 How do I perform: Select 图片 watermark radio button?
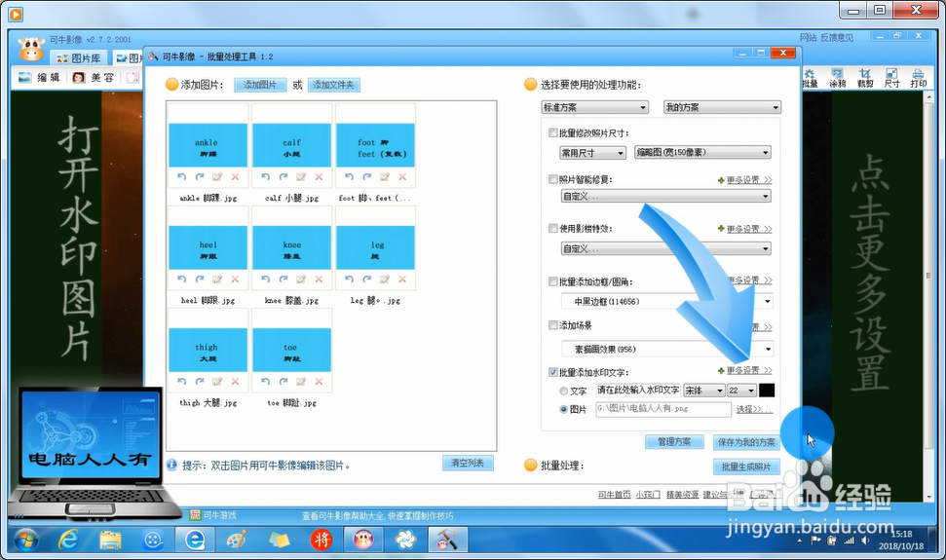[563, 409]
